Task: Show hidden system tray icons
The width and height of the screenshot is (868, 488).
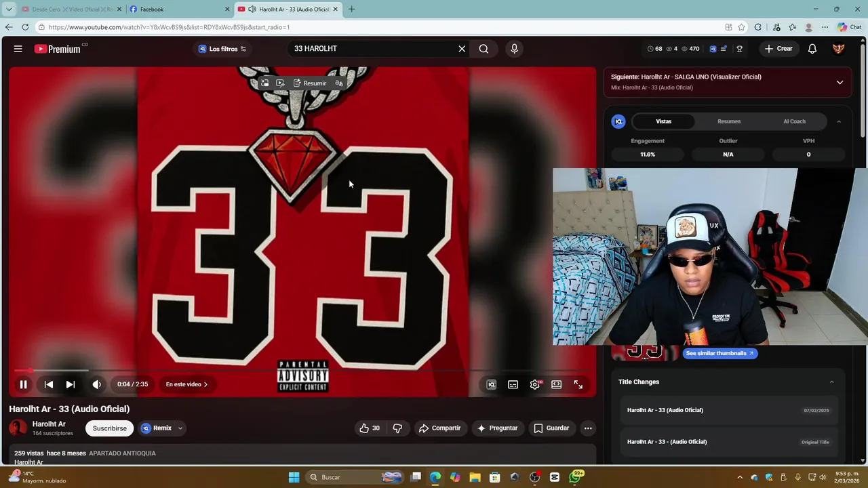Action: [740, 477]
